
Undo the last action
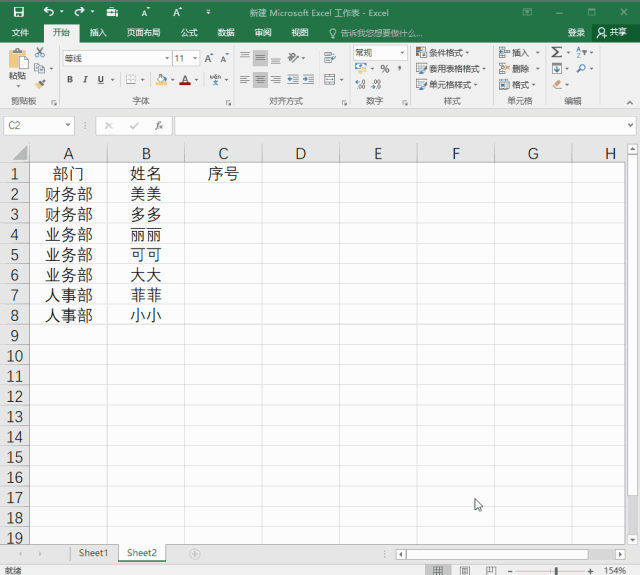point(49,12)
